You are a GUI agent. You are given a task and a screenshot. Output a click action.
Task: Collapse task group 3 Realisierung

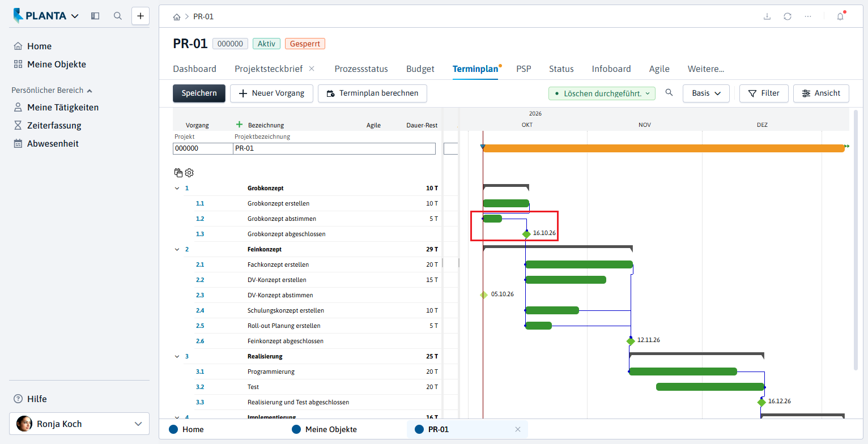[x=177, y=356]
